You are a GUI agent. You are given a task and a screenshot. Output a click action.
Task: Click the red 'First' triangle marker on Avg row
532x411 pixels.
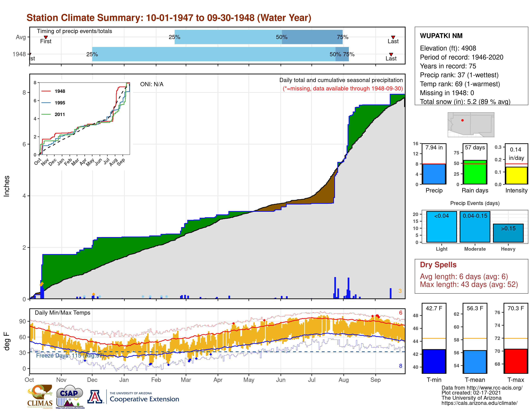pos(46,37)
